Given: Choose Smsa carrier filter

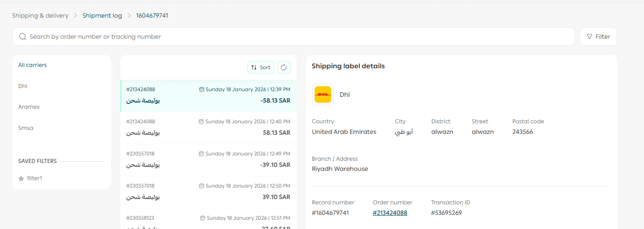Looking at the screenshot, I should coord(26,128).
